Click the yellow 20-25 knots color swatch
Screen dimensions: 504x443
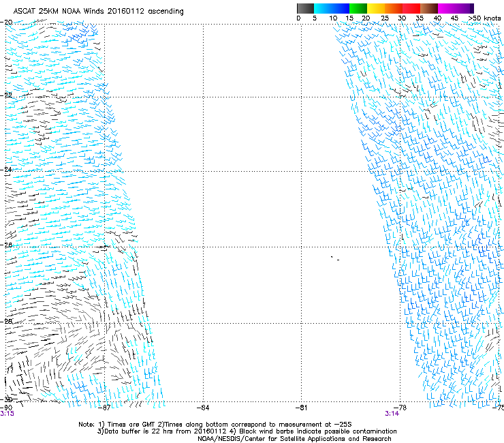pos(375,8)
